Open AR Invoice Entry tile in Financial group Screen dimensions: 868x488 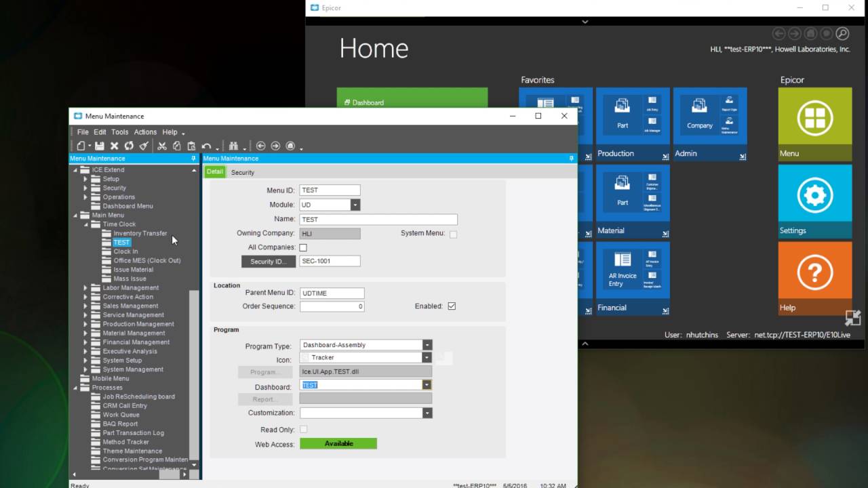pyautogui.click(x=623, y=270)
